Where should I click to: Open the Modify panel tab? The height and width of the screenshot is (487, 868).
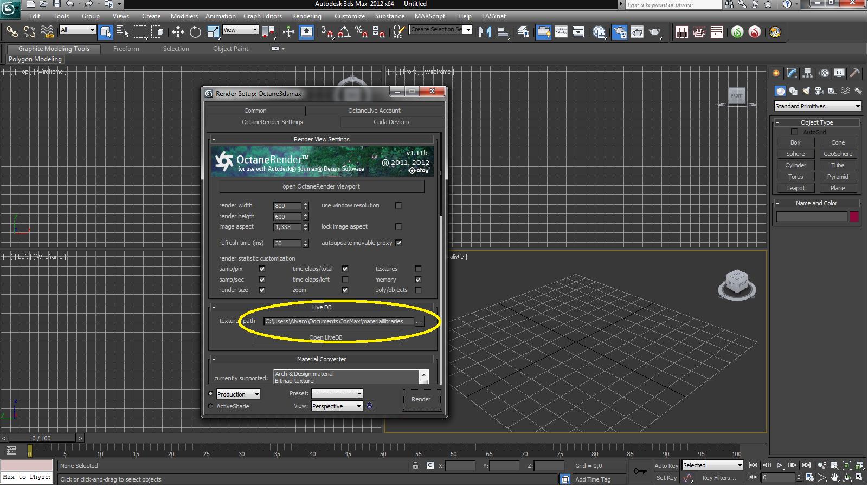pos(792,73)
